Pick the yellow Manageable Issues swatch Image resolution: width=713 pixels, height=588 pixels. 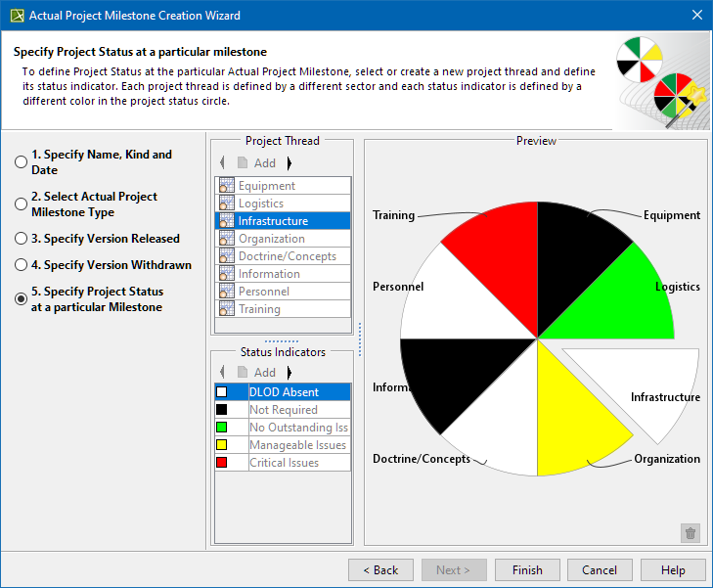(x=222, y=445)
